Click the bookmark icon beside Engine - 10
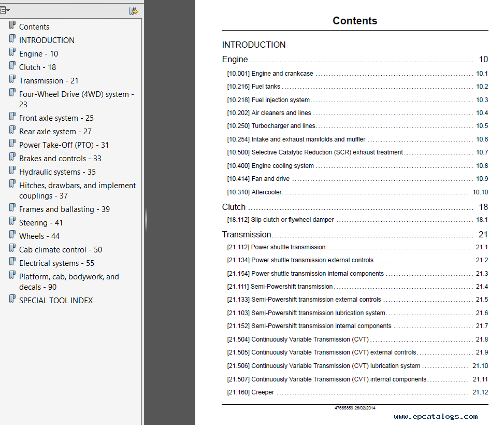The image size is (504, 425). (12, 52)
